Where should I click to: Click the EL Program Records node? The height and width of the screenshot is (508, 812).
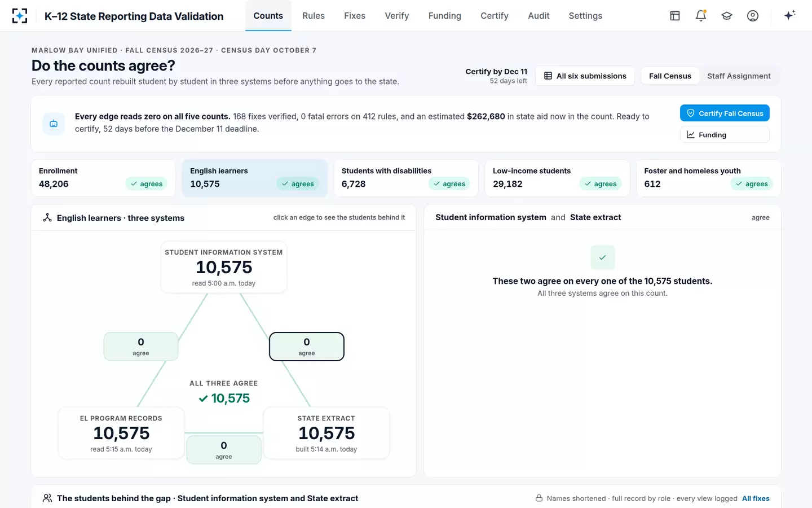(121, 433)
